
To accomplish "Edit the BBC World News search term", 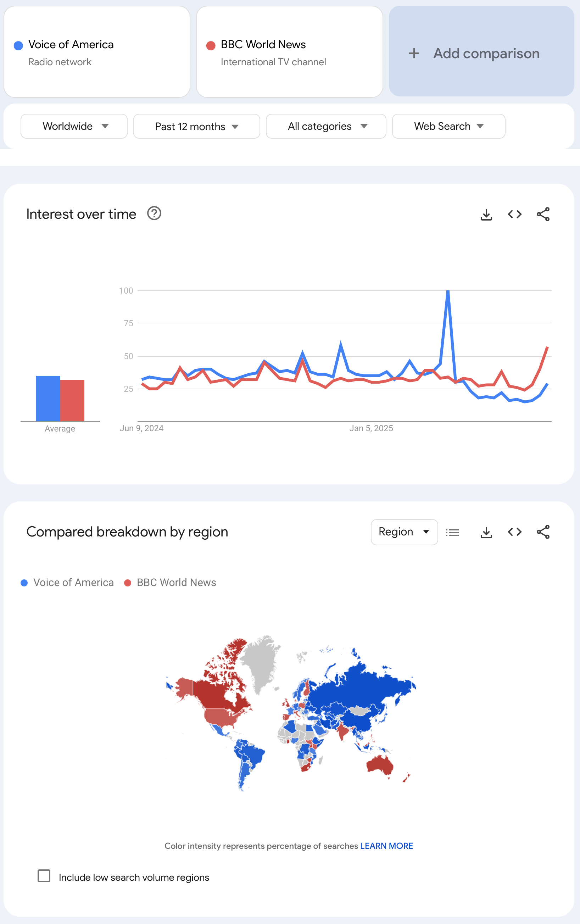I will point(263,45).
